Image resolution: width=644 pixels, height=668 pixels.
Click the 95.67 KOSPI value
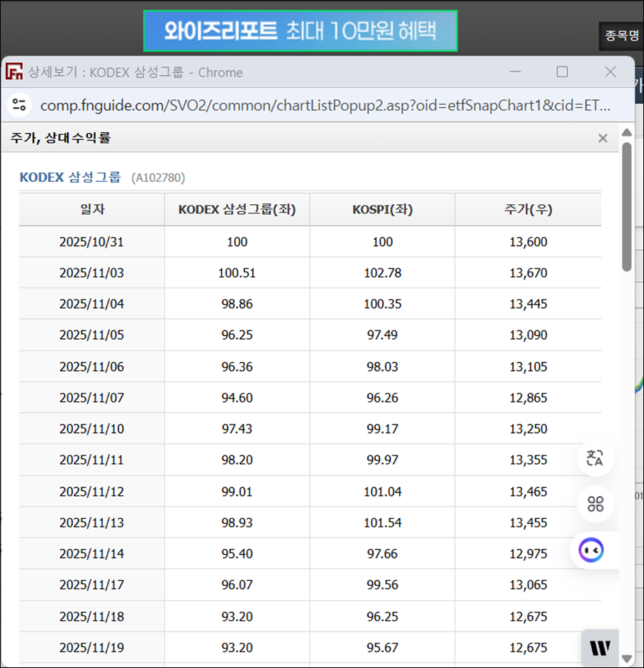point(382,647)
